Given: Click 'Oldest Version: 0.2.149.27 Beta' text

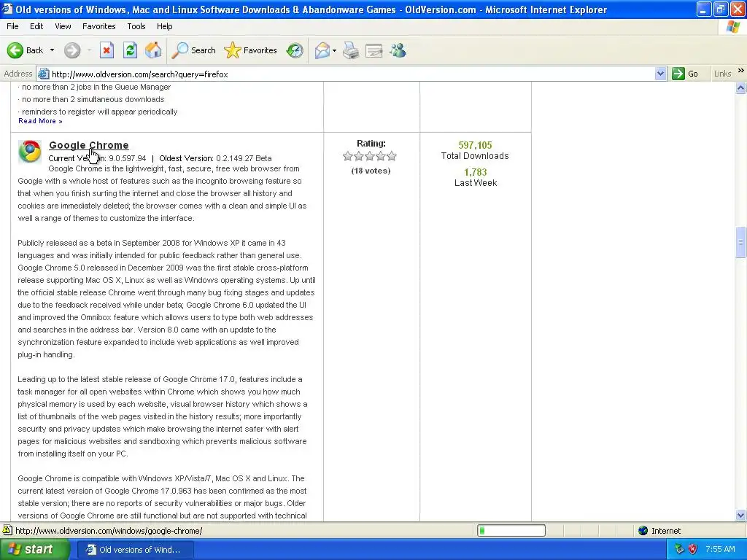Looking at the screenshot, I should (215, 158).
